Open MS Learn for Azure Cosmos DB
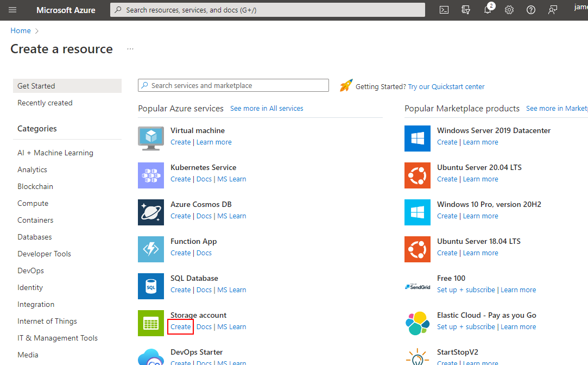 point(232,216)
